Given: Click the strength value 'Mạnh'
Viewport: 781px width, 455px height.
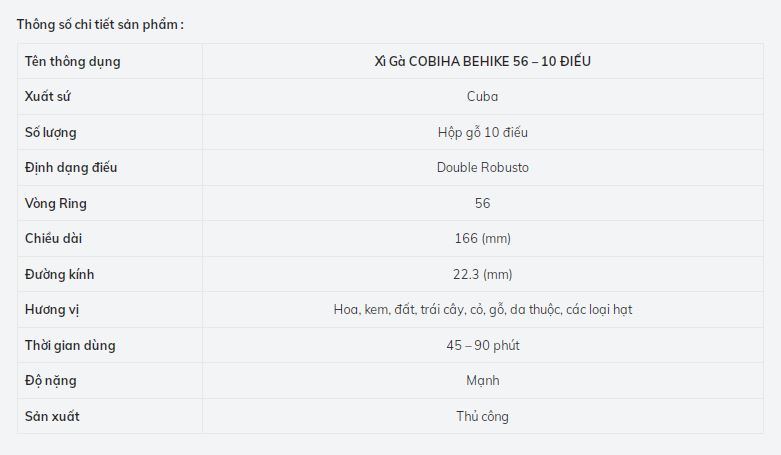Looking at the screenshot, I should coord(482,380).
